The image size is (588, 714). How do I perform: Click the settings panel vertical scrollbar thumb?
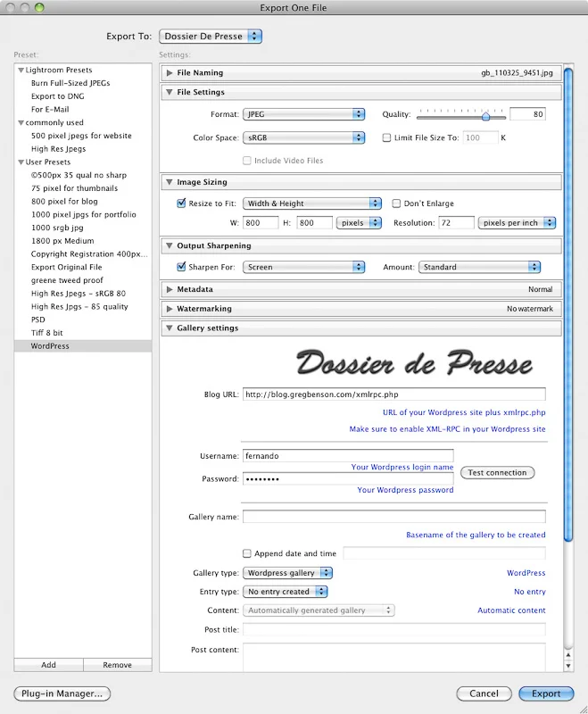[568, 304]
